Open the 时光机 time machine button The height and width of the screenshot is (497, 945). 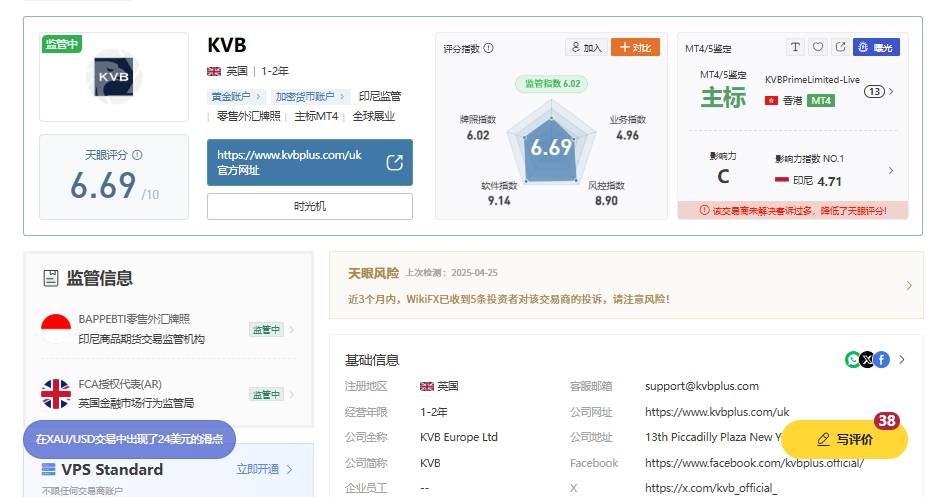(310, 206)
